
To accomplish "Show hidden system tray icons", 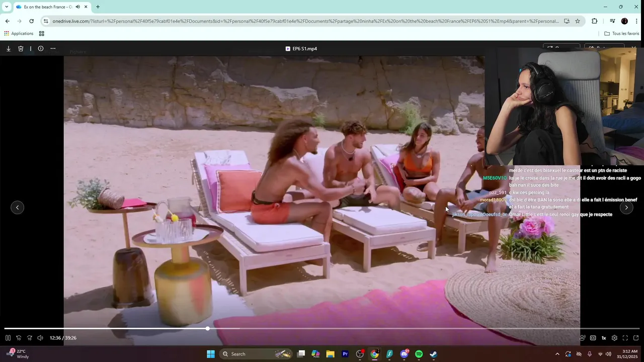I will click(557, 354).
